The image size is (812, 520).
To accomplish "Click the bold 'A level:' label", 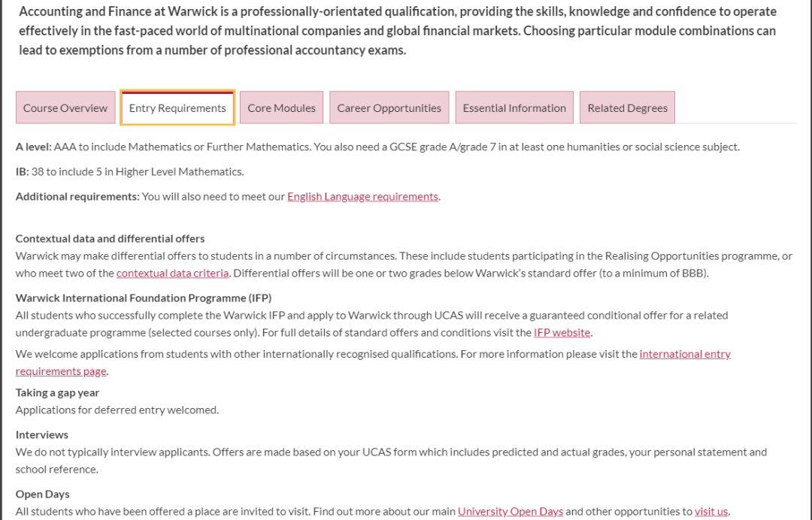I will click(33, 147).
